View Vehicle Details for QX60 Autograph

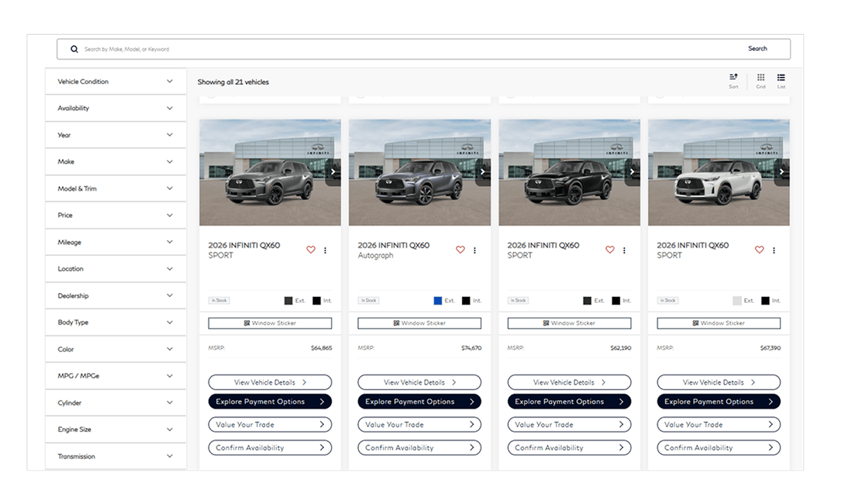click(x=419, y=382)
